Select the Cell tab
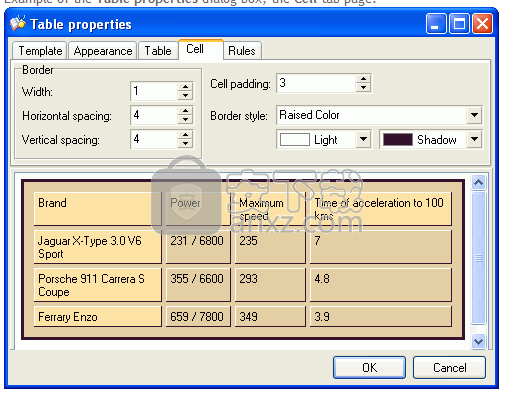 [x=201, y=49]
